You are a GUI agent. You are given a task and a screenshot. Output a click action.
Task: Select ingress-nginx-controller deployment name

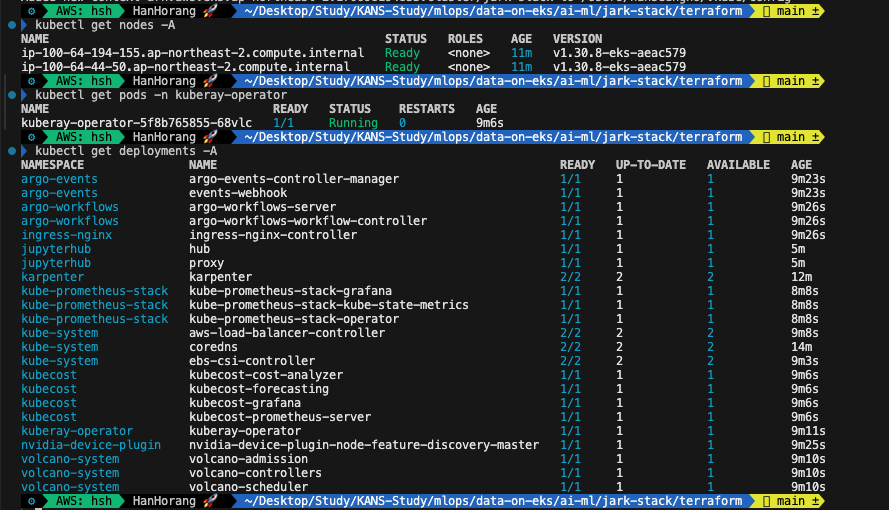273,235
